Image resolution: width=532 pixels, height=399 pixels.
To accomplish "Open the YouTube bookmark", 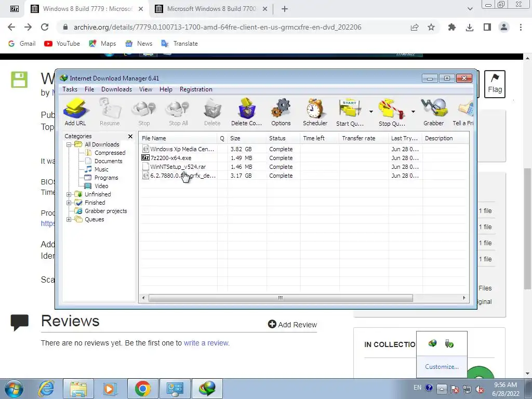I will pos(62,44).
